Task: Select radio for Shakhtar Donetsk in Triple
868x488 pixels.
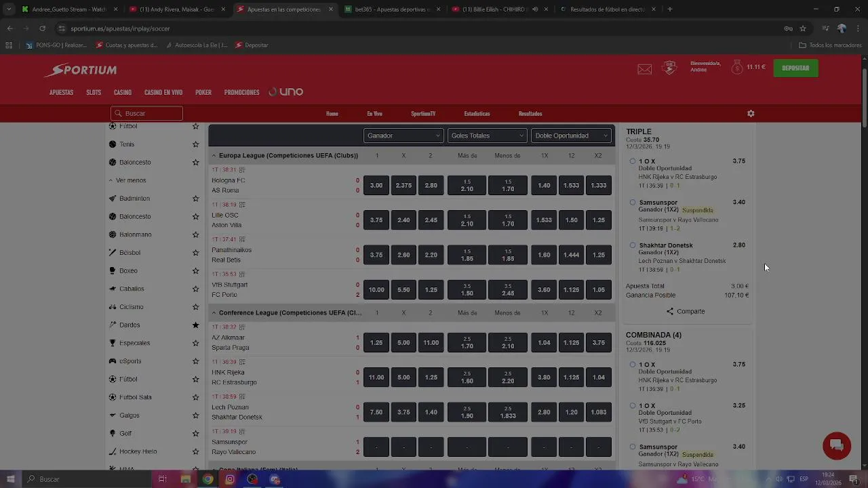Action: (x=632, y=245)
